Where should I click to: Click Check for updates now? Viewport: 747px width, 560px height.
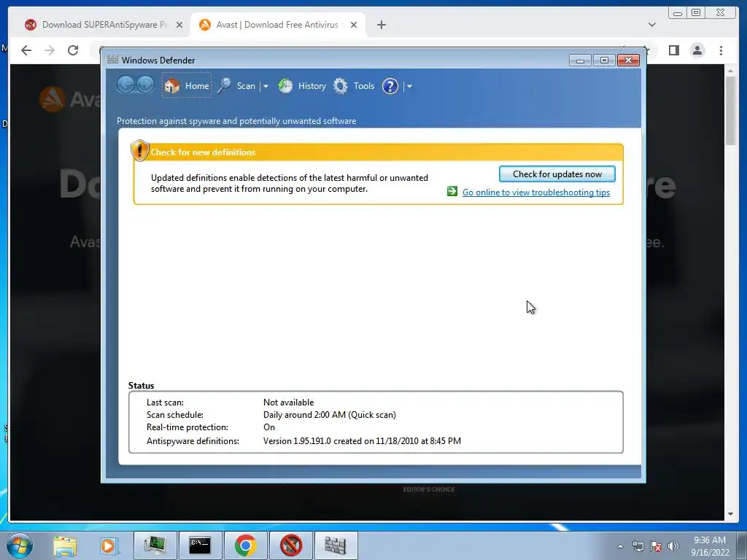click(557, 174)
